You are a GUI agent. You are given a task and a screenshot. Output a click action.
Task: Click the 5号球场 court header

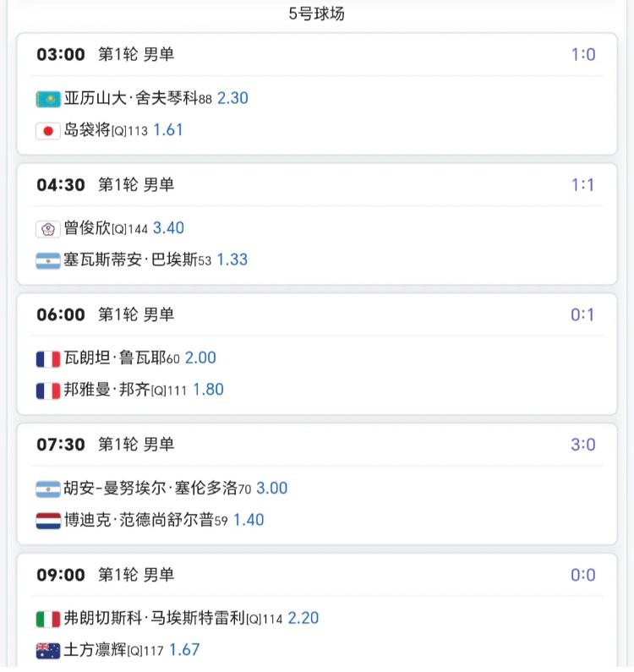[x=316, y=14]
